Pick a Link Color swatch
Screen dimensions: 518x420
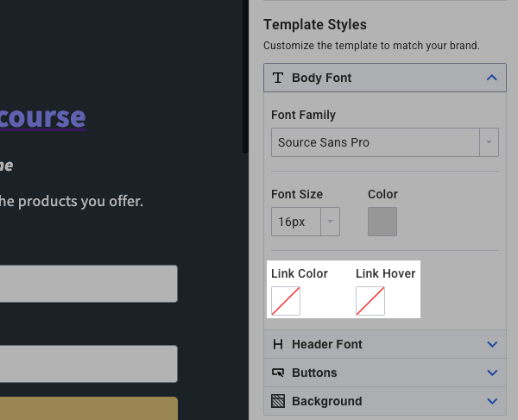(x=286, y=301)
